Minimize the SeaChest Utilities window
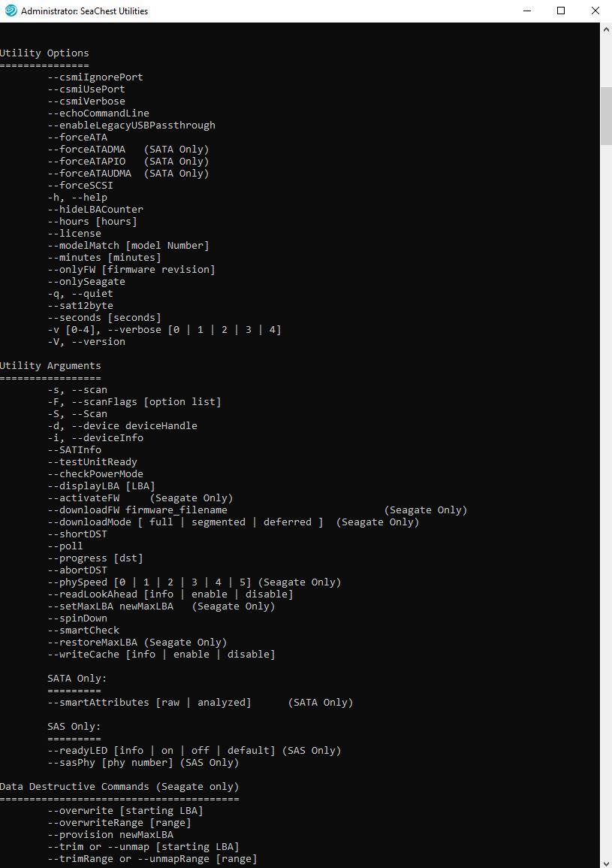This screenshot has width=612, height=868. tap(526, 11)
